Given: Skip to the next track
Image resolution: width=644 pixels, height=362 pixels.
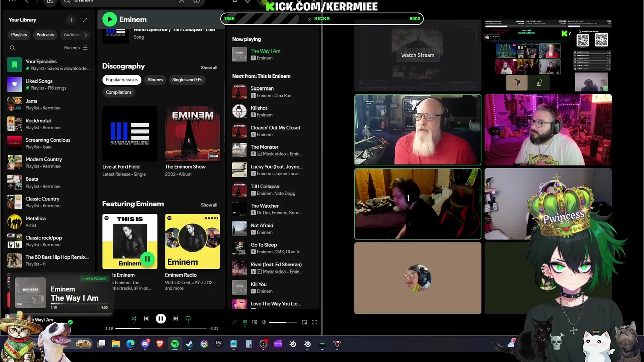Looking at the screenshot, I should [175, 318].
